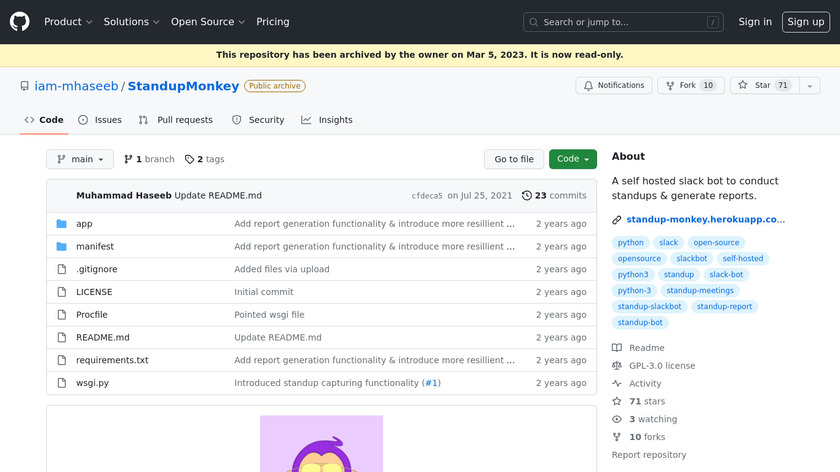The height and width of the screenshot is (472, 840).
Task: Open the Pull requests tab
Action: tap(176, 120)
